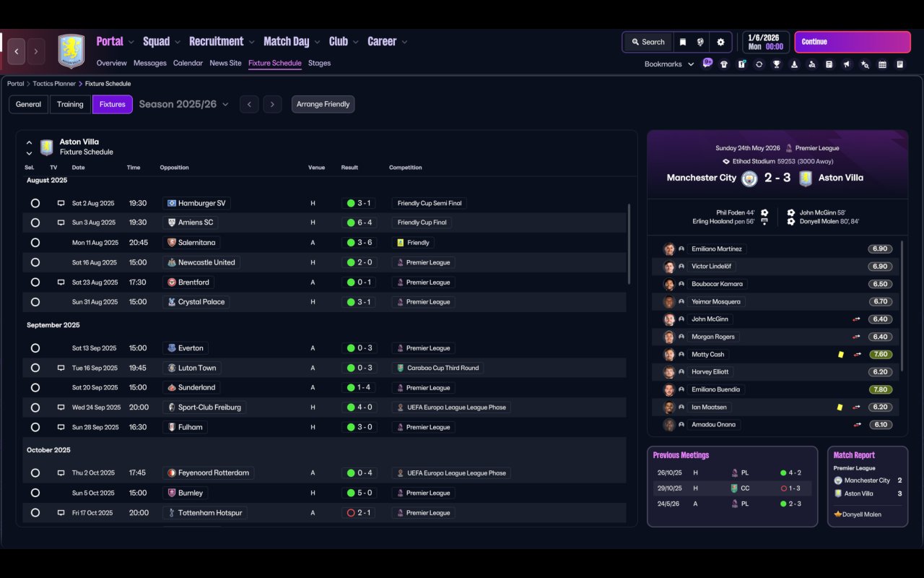Open the settings gear in the top bar
This screenshot has height=578, width=924.
click(x=720, y=42)
